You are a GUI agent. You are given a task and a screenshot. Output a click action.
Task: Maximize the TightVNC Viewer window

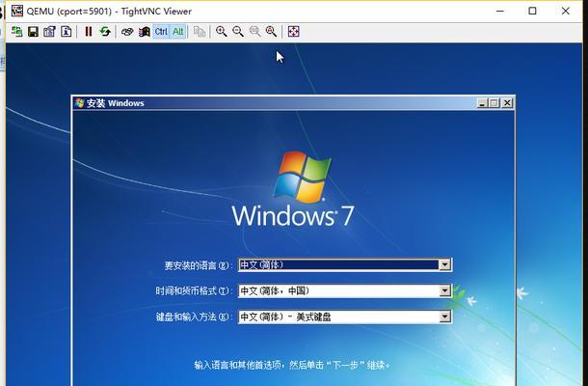coord(532,11)
